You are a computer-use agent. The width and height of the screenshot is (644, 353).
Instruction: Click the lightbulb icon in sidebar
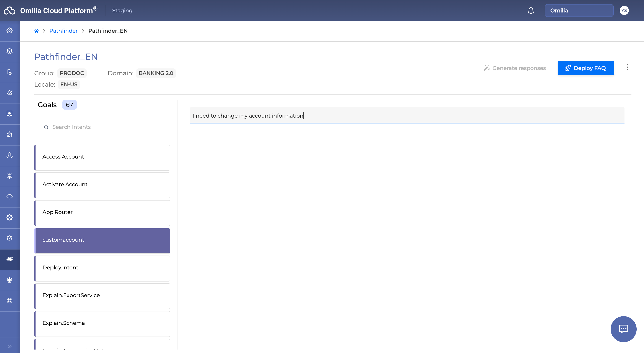click(x=10, y=176)
